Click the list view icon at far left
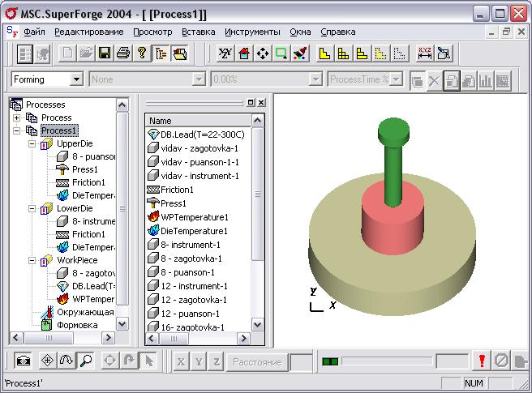The image size is (532, 393). click(x=25, y=53)
